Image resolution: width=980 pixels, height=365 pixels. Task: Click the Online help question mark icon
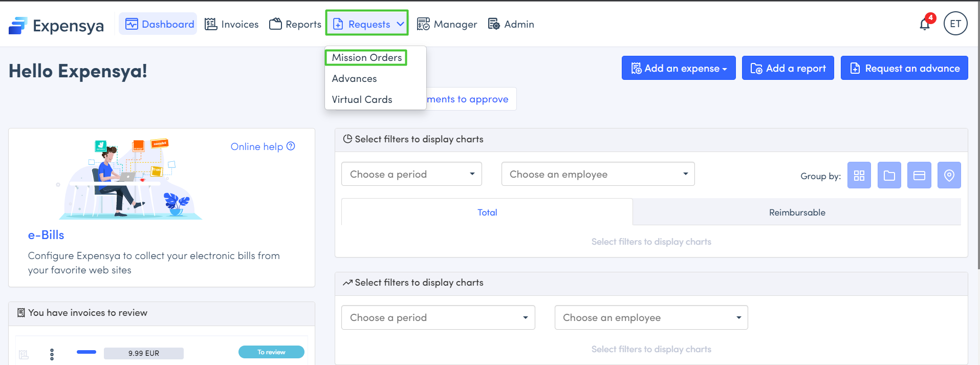[291, 146]
